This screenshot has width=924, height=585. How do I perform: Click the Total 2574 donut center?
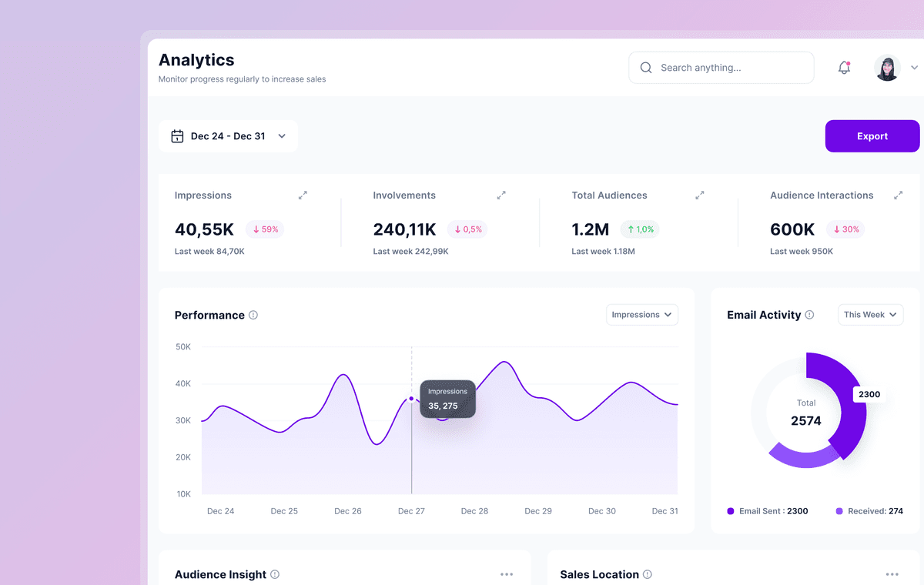[806, 413]
